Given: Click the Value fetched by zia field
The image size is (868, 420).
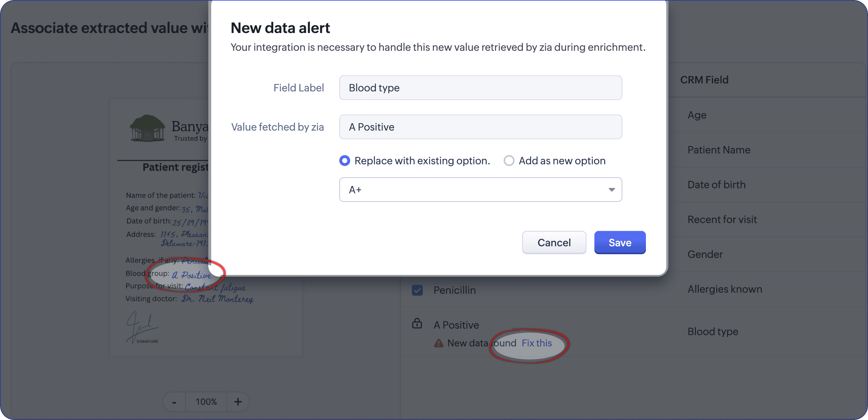Looking at the screenshot, I should click(480, 127).
